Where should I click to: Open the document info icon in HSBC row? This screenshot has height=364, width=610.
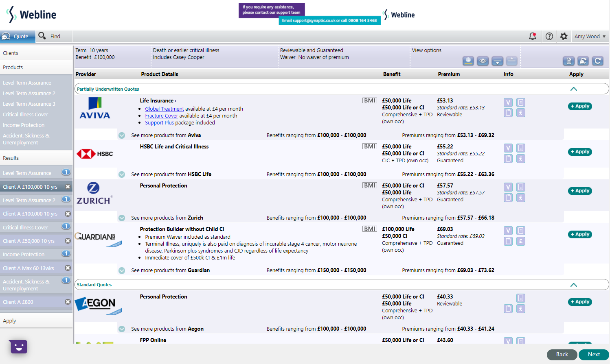point(520,148)
